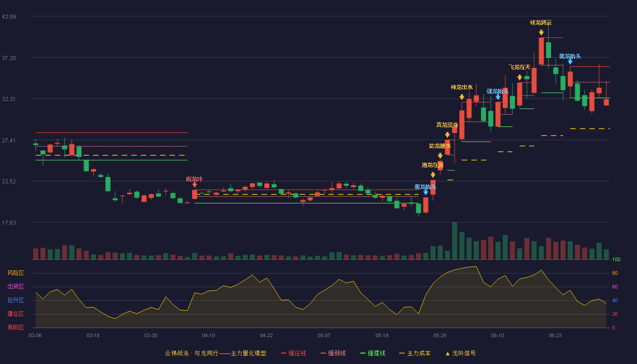Click the orange arrow under 神龙出水
This screenshot has height=364, width=637.
(x=462, y=97)
